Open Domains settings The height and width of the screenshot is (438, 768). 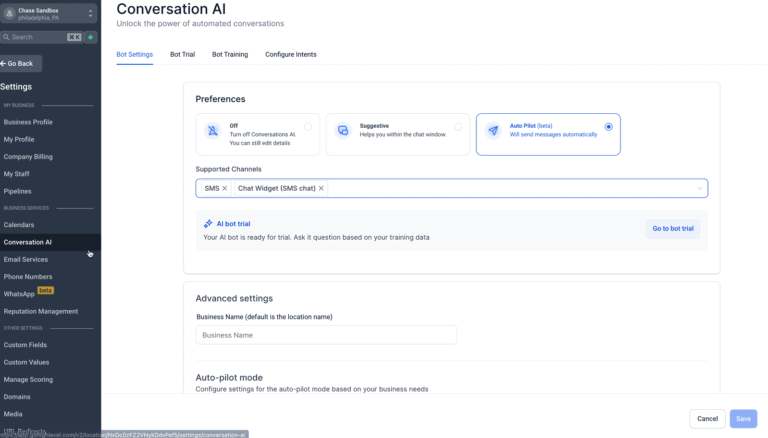[17, 397]
